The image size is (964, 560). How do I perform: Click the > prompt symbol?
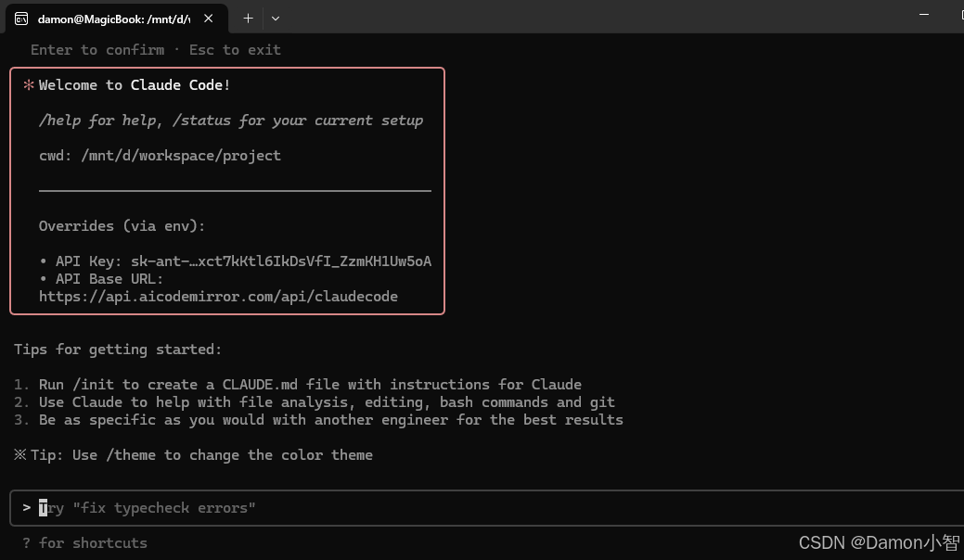pyautogui.click(x=27, y=508)
